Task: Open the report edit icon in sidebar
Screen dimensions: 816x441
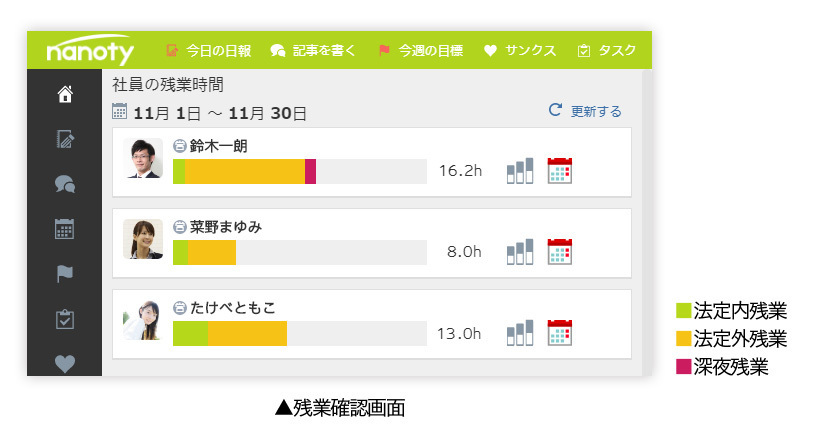Action: pyautogui.click(x=65, y=140)
